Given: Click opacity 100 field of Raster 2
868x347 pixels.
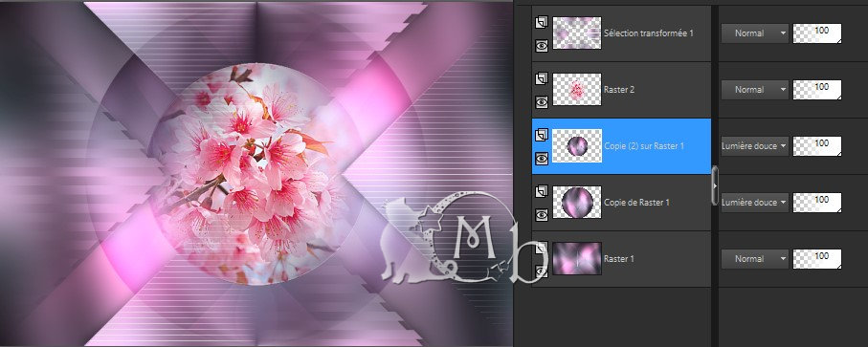Looking at the screenshot, I should pyautogui.click(x=817, y=90).
